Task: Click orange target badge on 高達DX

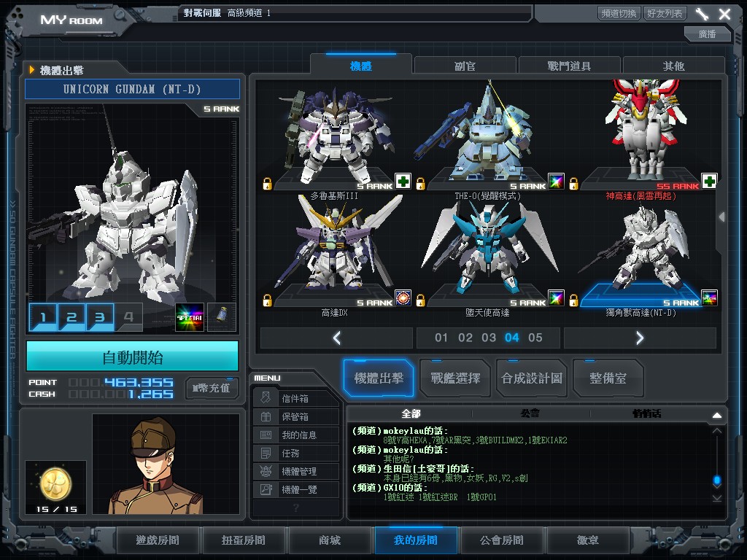Action: click(403, 297)
